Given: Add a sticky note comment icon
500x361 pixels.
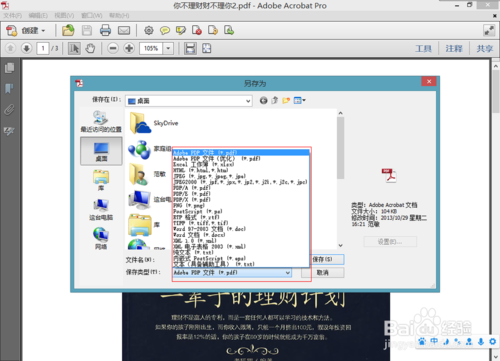Looking at the screenshot, I should (x=165, y=31).
